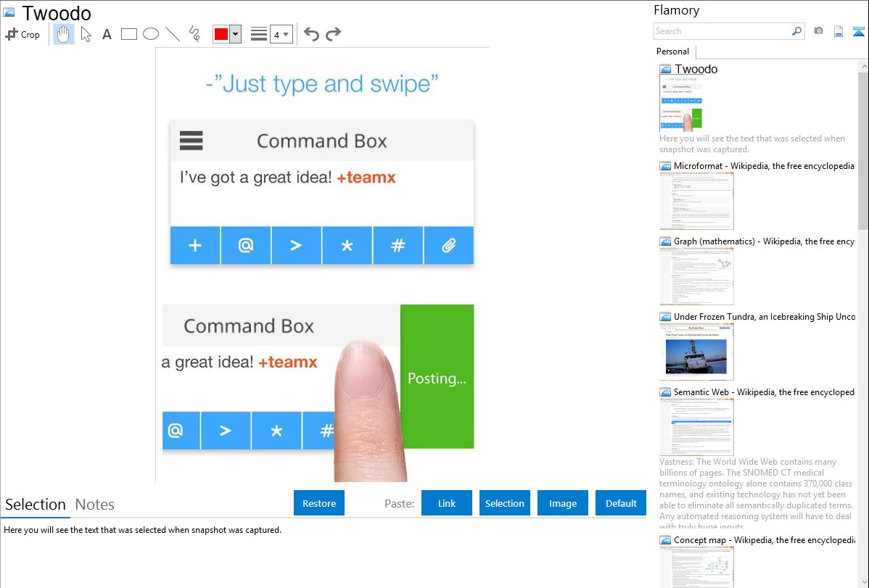Pick the rectangle shape tool

pos(129,34)
